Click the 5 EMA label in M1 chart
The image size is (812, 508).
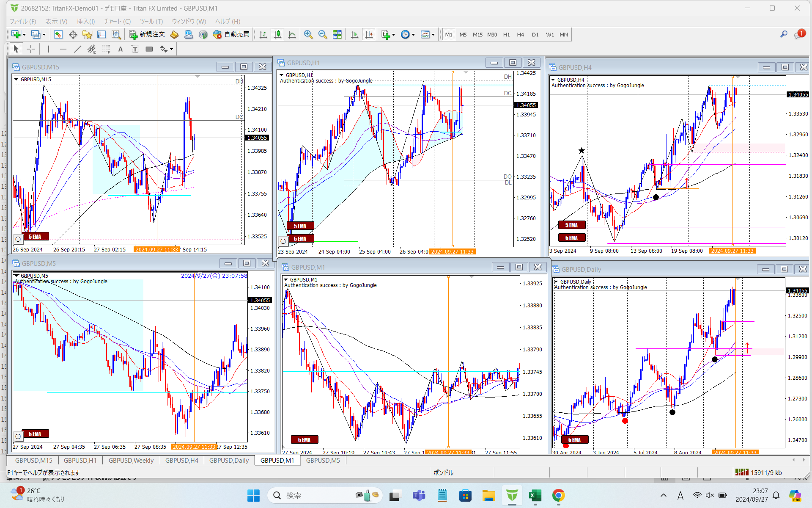[x=304, y=440]
